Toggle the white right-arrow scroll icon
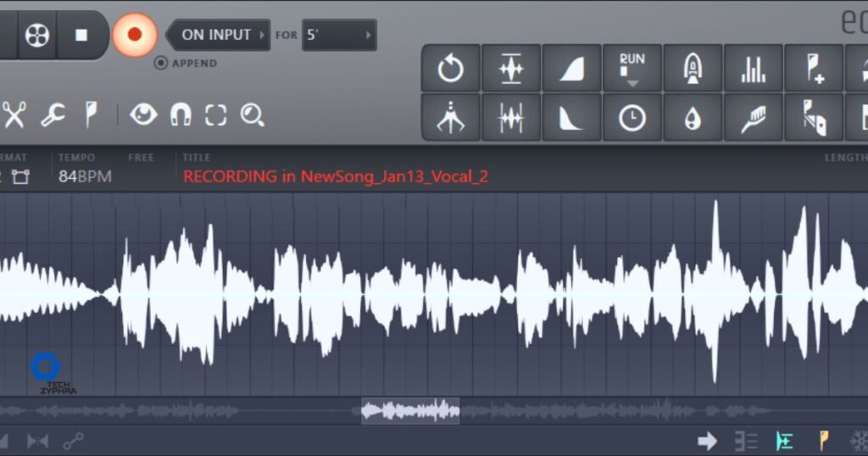The width and height of the screenshot is (868, 456). click(708, 441)
